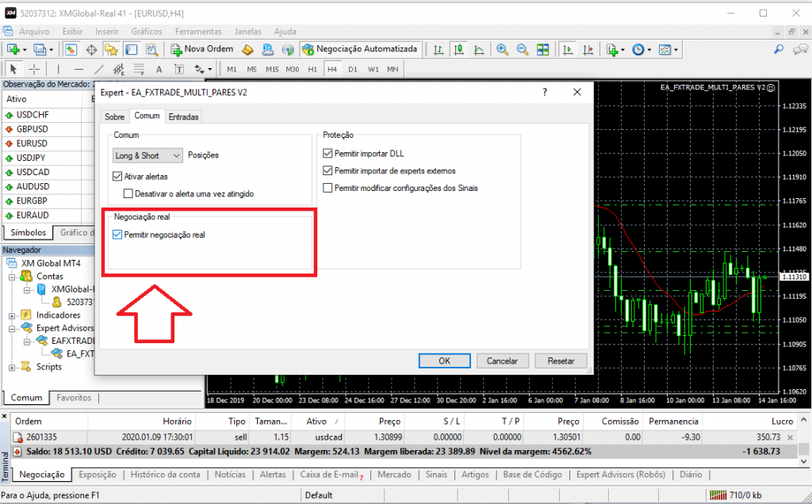The image size is (812, 504).
Task: Expand the Scripts tree node
Action: (11, 368)
